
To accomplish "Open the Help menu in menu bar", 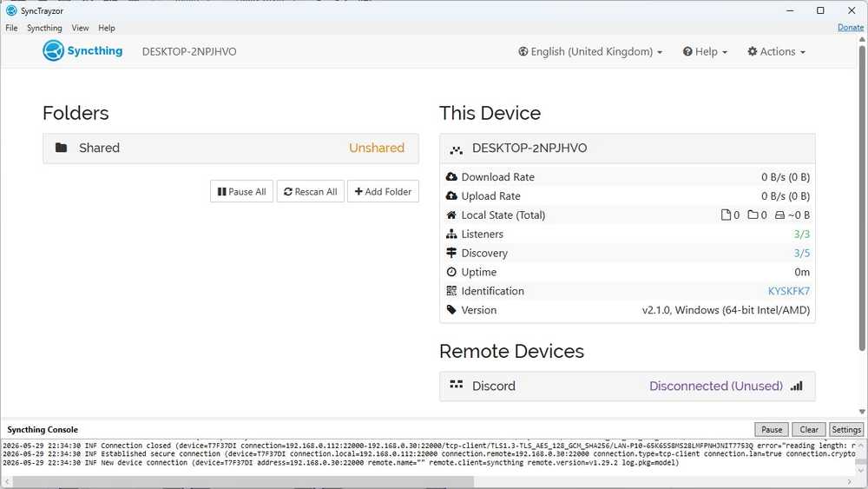I will coord(107,28).
